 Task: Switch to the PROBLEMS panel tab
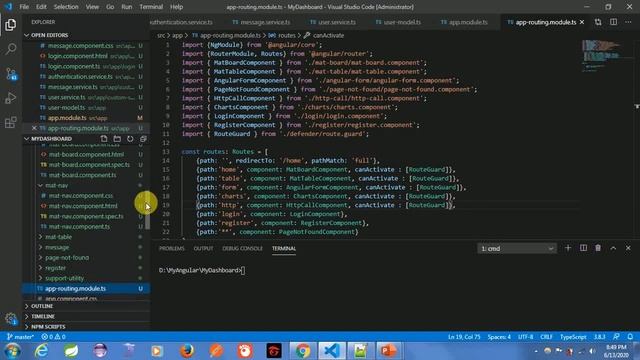point(172,248)
